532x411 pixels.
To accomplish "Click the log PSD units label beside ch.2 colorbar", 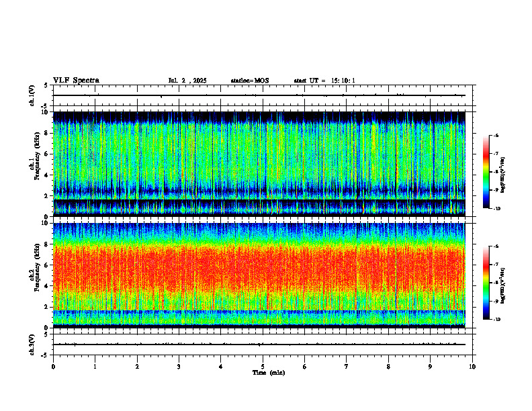I will [x=504, y=285].
